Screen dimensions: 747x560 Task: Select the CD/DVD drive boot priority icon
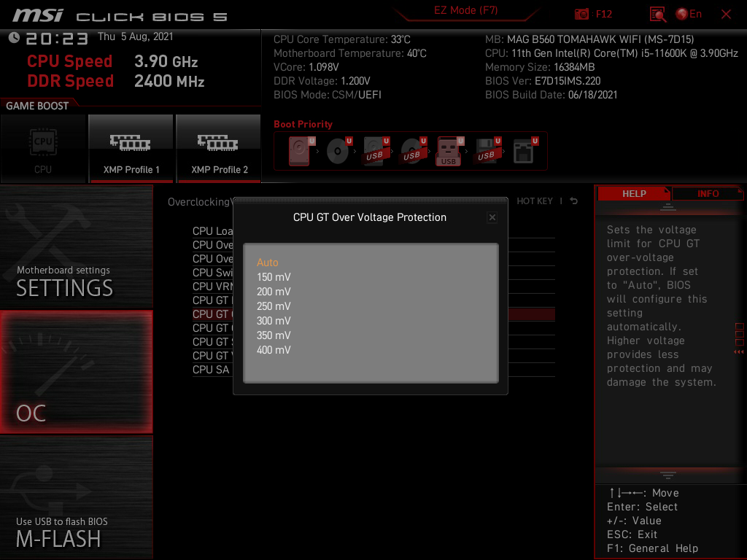[x=339, y=151]
